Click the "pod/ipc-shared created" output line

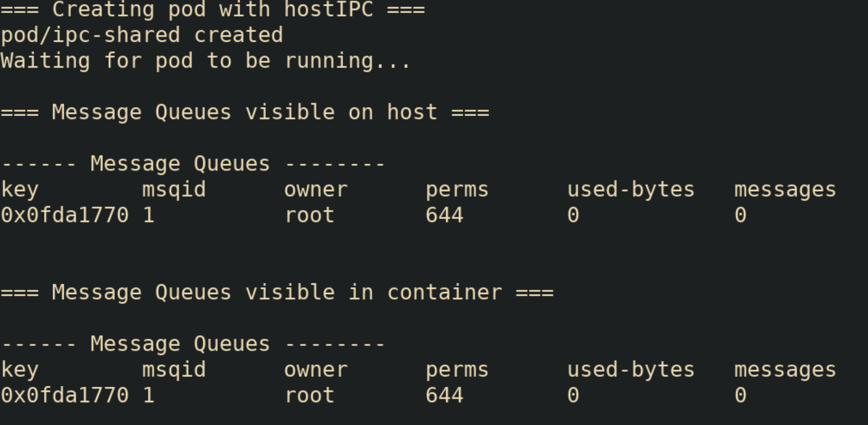point(142,35)
